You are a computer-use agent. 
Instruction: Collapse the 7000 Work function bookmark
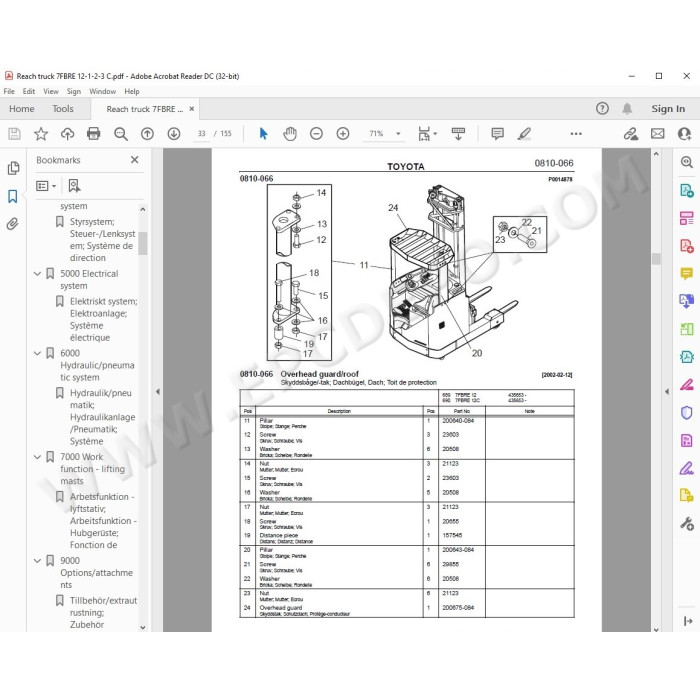pyautogui.click(x=38, y=457)
